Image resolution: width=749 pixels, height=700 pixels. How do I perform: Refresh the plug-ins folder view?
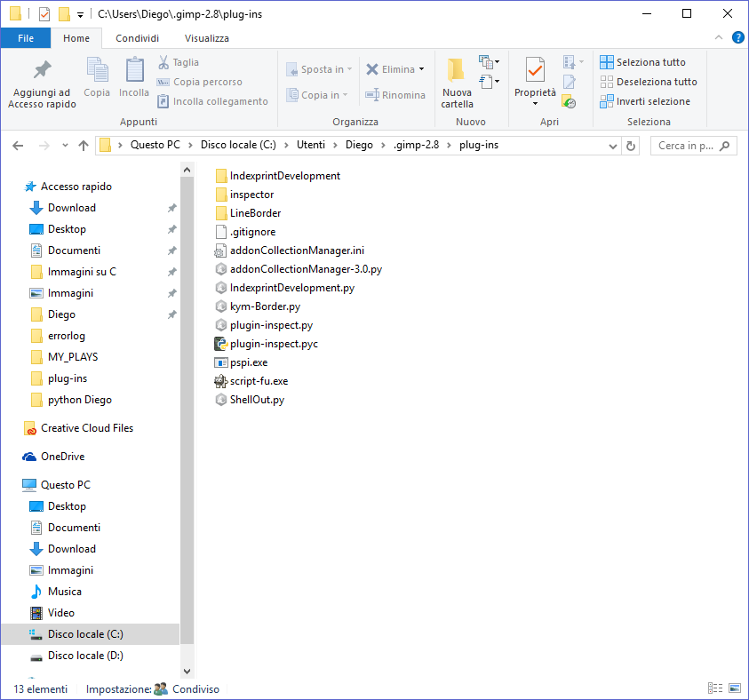(631, 146)
